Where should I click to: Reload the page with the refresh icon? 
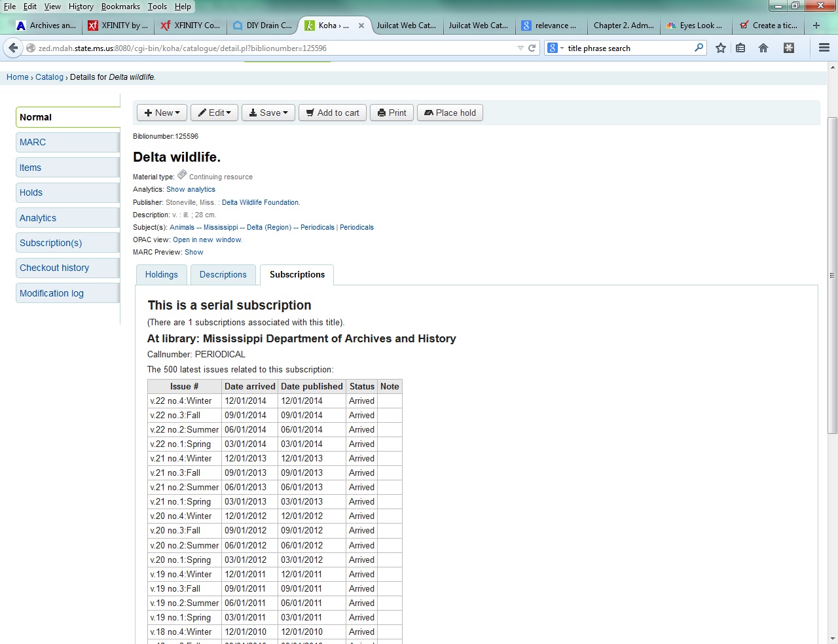pos(532,48)
